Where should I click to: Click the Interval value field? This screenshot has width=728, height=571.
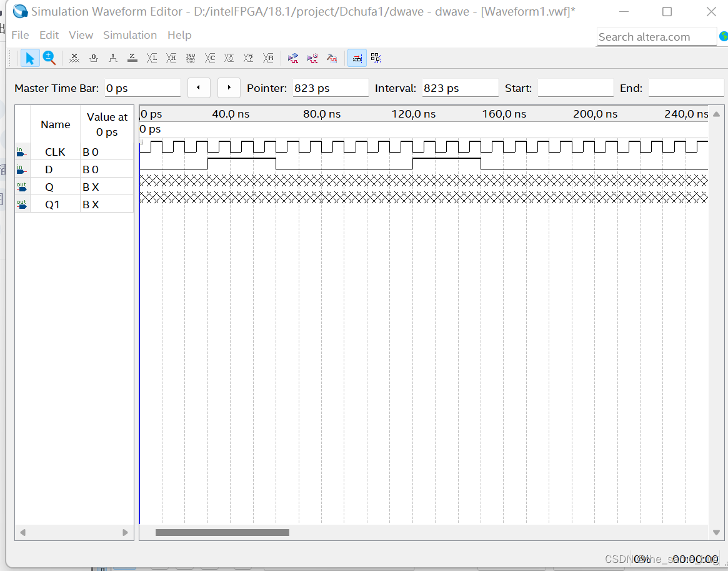coord(460,88)
